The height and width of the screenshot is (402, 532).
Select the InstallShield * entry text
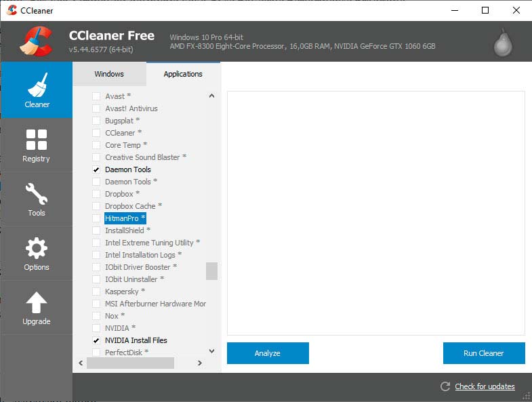(127, 230)
